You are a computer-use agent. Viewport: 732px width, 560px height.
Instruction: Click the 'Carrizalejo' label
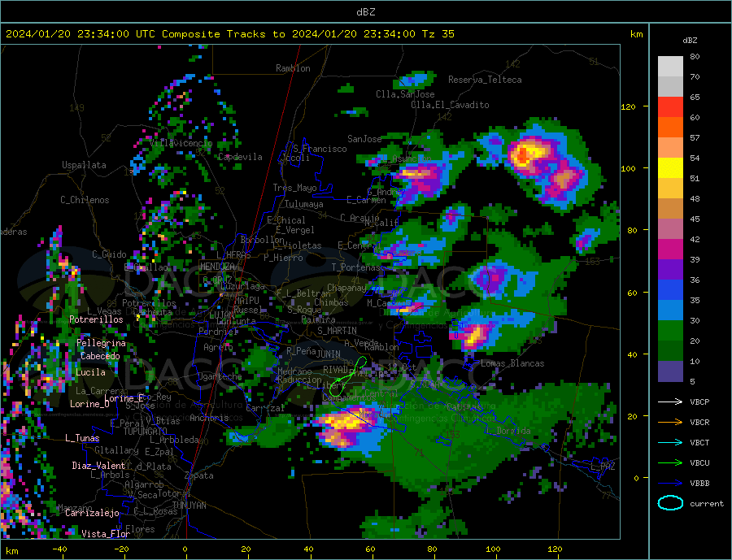(92, 514)
